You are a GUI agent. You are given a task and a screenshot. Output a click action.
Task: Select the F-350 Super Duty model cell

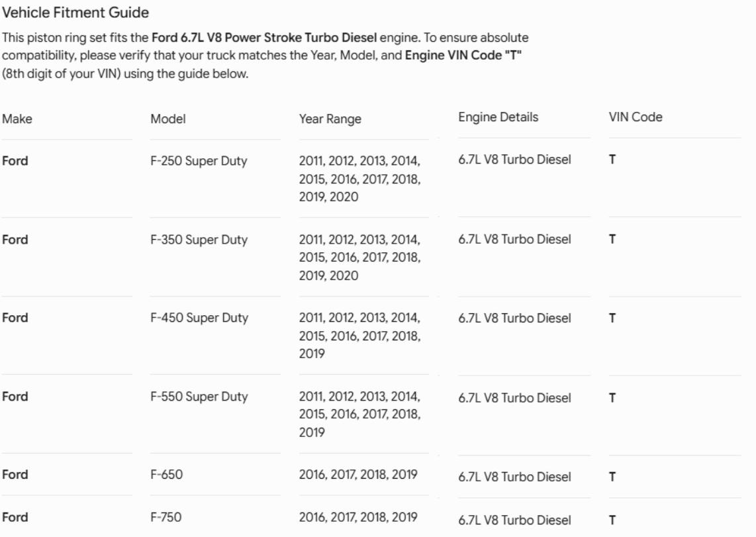[x=199, y=240]
